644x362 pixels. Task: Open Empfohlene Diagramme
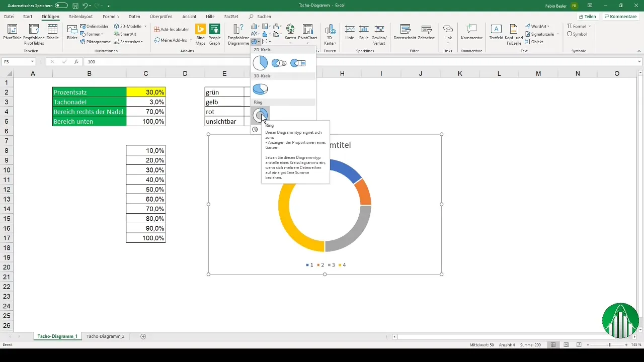[x=238, y=34]
